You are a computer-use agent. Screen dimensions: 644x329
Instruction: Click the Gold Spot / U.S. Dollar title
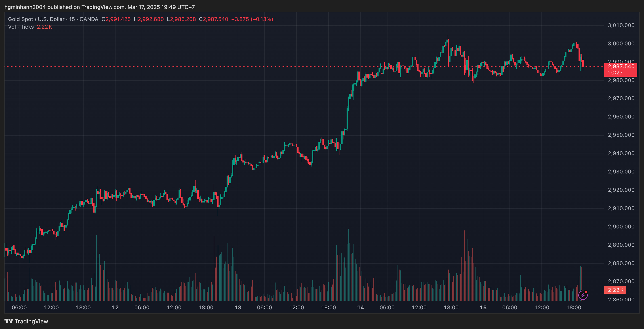tap(36, 19)
